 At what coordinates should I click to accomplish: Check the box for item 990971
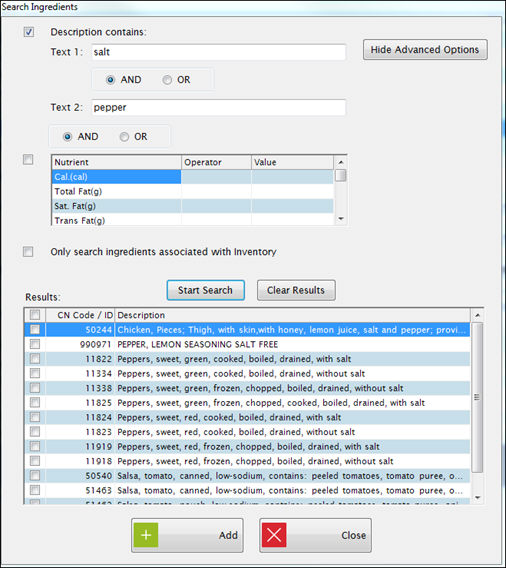pyautogui.click(x=35, y=344)
